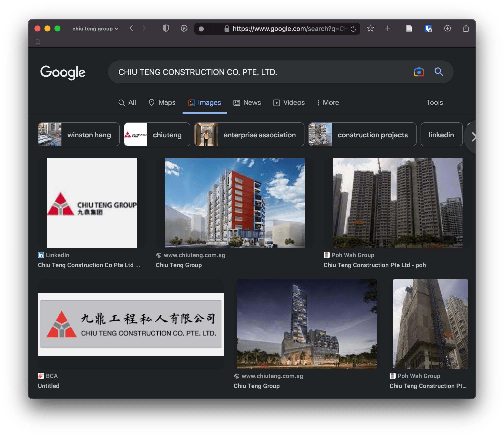Submit search with the magnifier icon

click(439, 72)
